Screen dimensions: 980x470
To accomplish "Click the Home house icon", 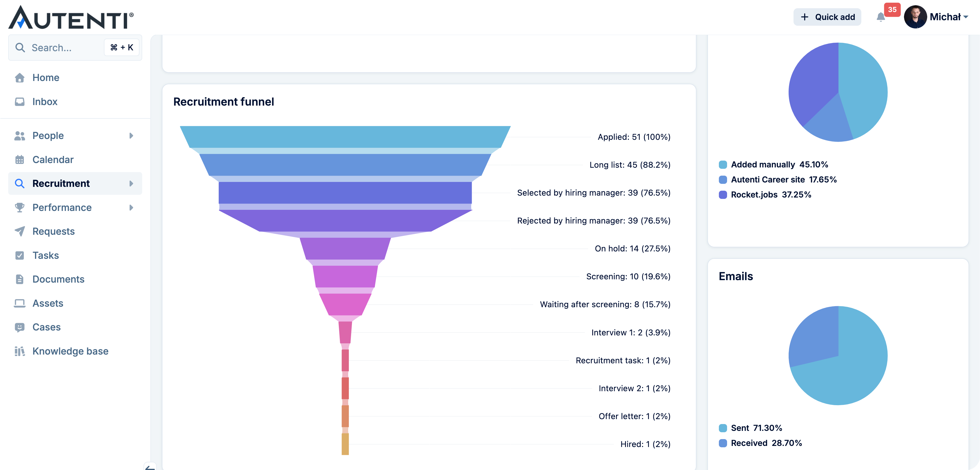I will (19, 78).
